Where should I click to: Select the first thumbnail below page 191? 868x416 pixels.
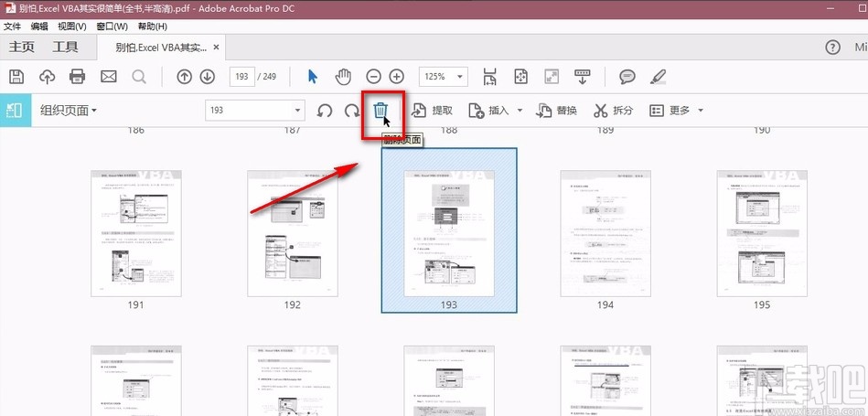(x=135, y=380)
